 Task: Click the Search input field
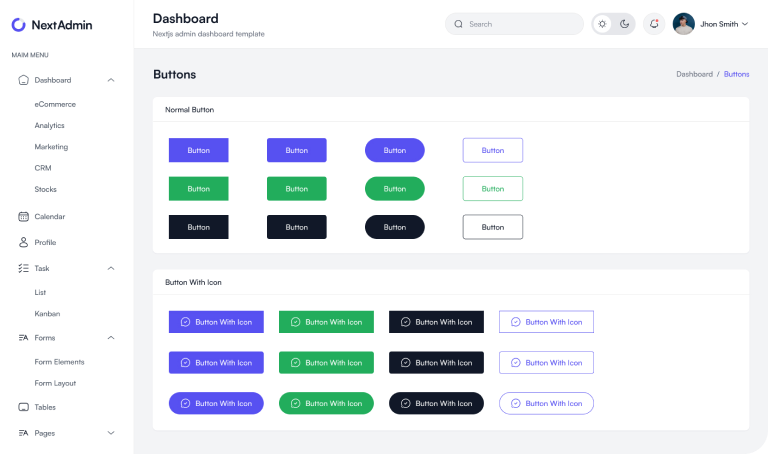click(520, 24)
